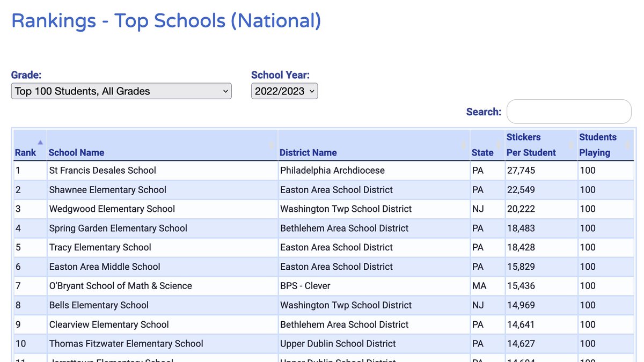Click the Search: label

tap(484, 112)
